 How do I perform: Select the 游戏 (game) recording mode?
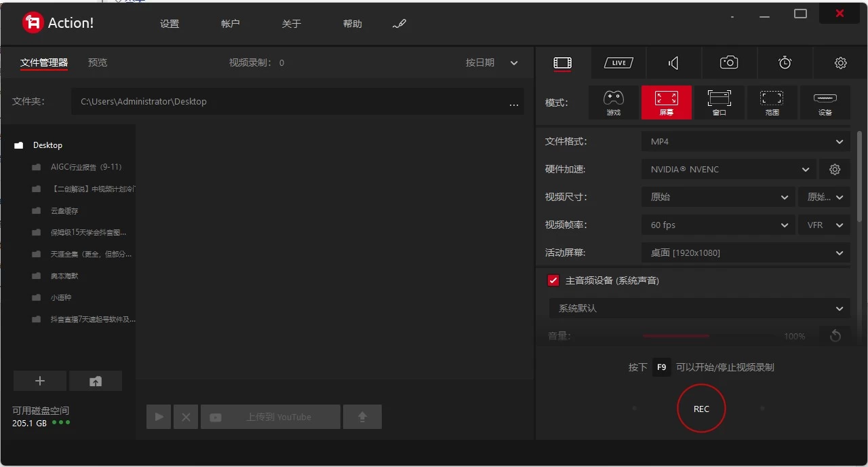[x=614, y=102]
